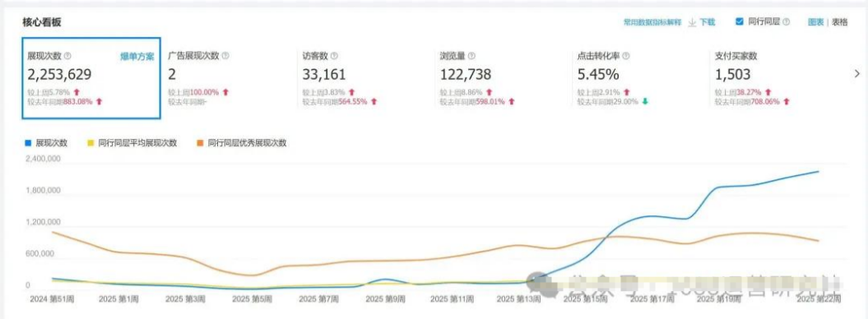
Task: Uncheck the 同行同层 checkbox
Action: pos(739,21)
